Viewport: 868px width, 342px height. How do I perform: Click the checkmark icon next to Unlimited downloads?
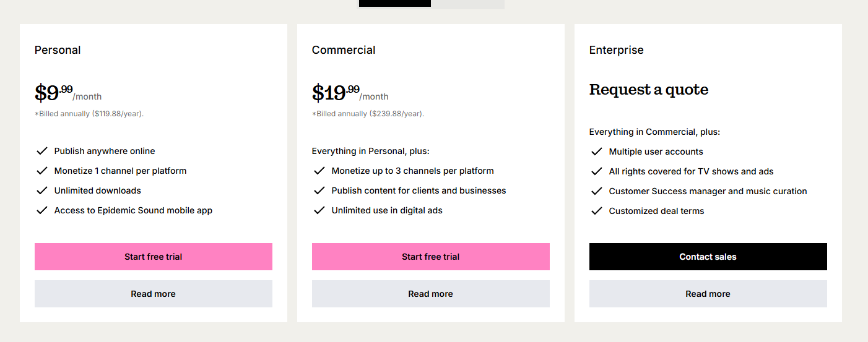(42, 190)
